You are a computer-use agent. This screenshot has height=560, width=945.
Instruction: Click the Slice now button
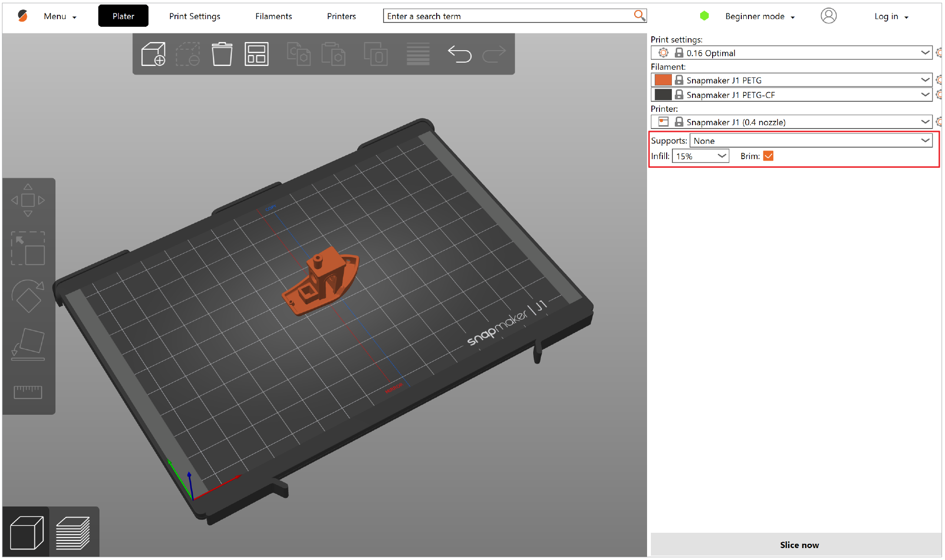pyautogui.click(x=796, y=545)
